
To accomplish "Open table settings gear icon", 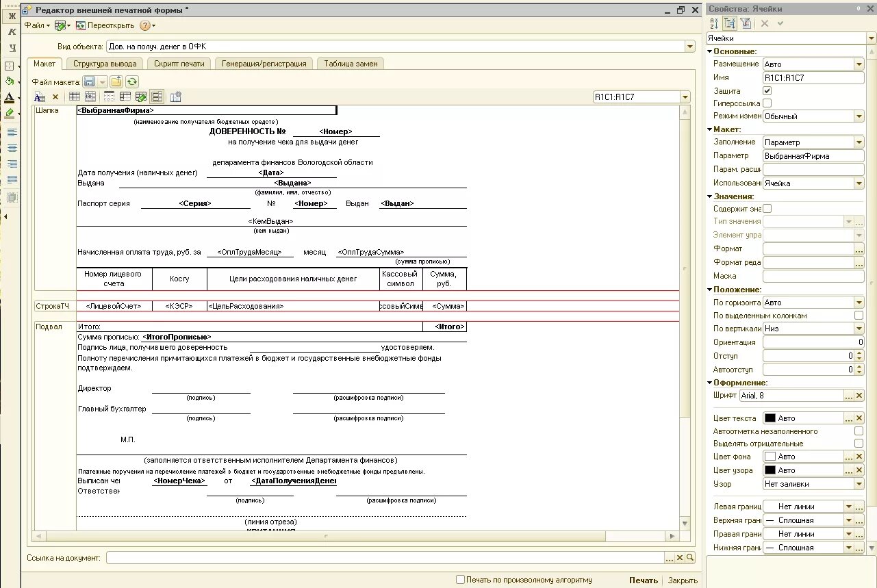I will click(175, 97).
